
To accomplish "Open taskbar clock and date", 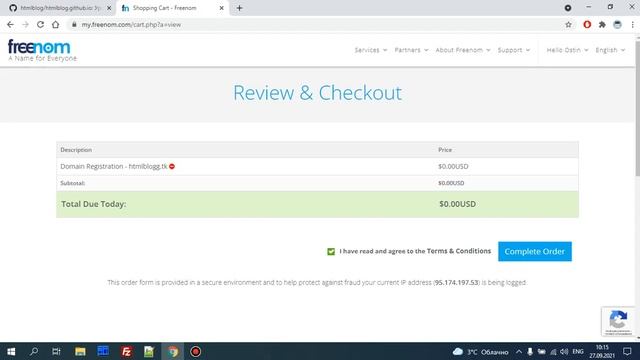I will coord(602,351).
